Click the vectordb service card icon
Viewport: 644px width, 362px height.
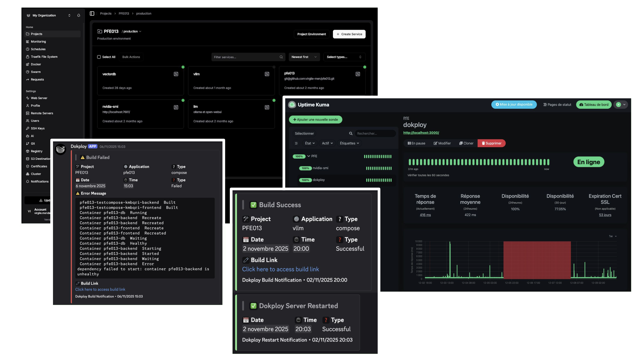(176, 74)
